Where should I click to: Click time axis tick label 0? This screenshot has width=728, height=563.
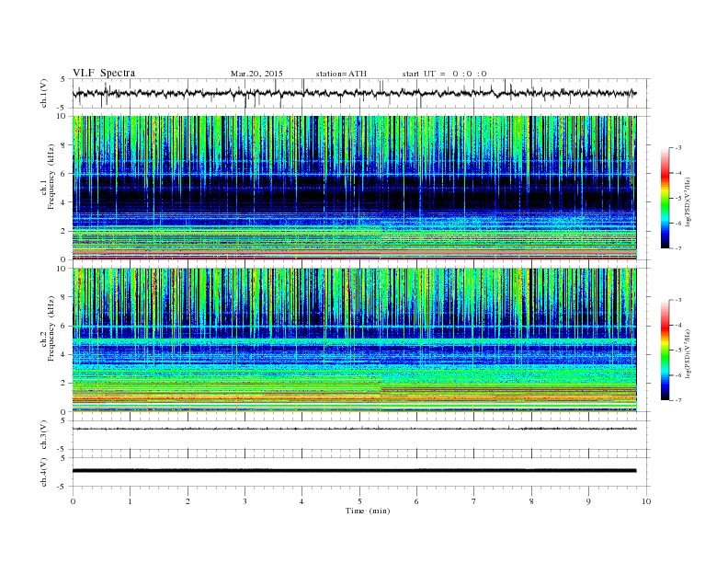pyautogui.click(x=73, y=501)
